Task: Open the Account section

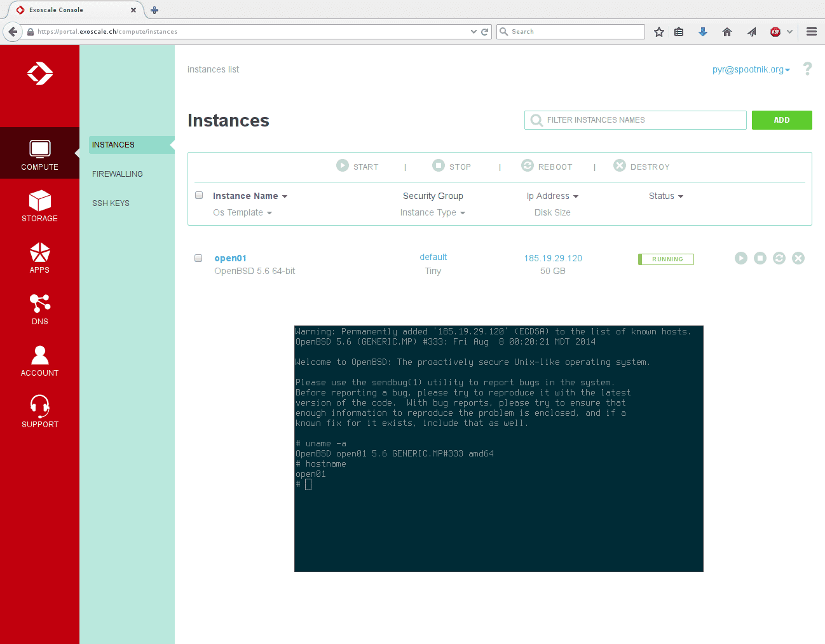Action: [x=39, y=360]
